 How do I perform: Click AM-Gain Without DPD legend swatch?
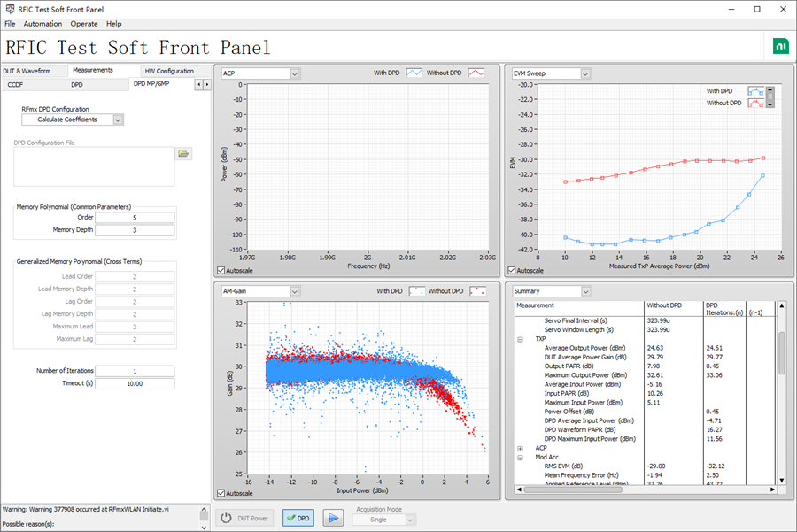(x=478, y=291)
